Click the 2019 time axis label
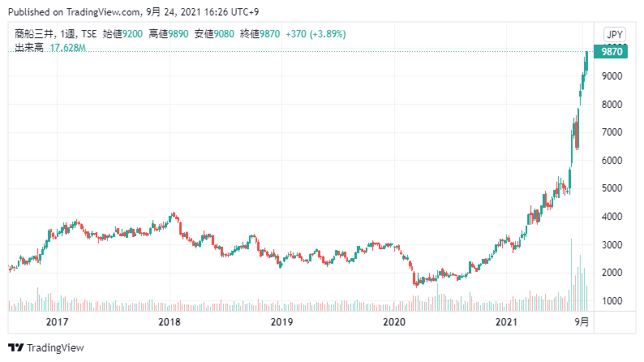 tap(281, 321)
